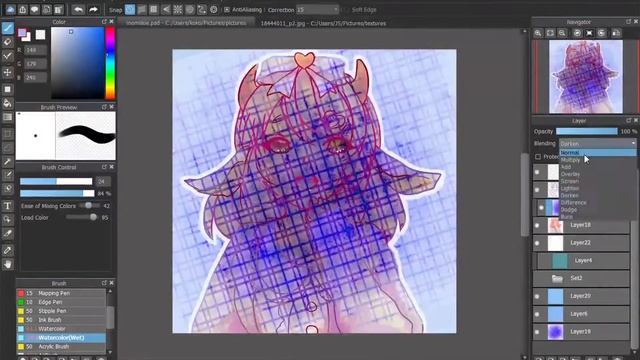
Task: Select the rectangular Select tool
Action: click(7, 133)
